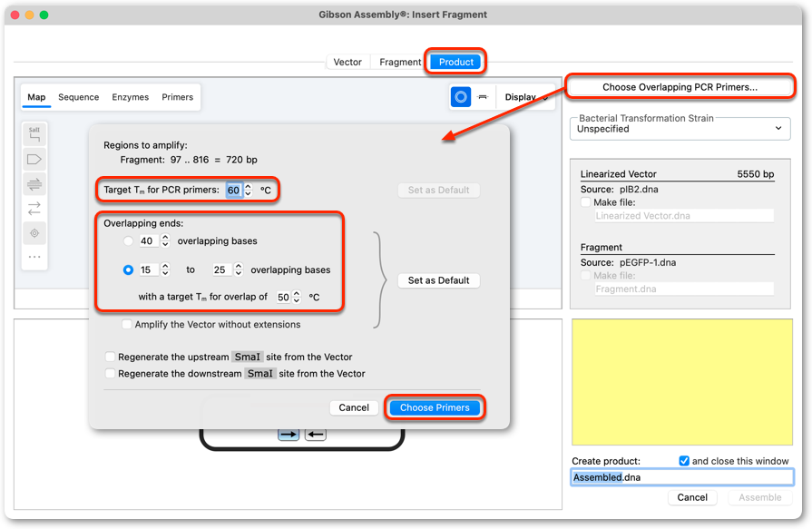Open the Primers view tab
The image size is (812, 529).
click(x=177, y=97)
